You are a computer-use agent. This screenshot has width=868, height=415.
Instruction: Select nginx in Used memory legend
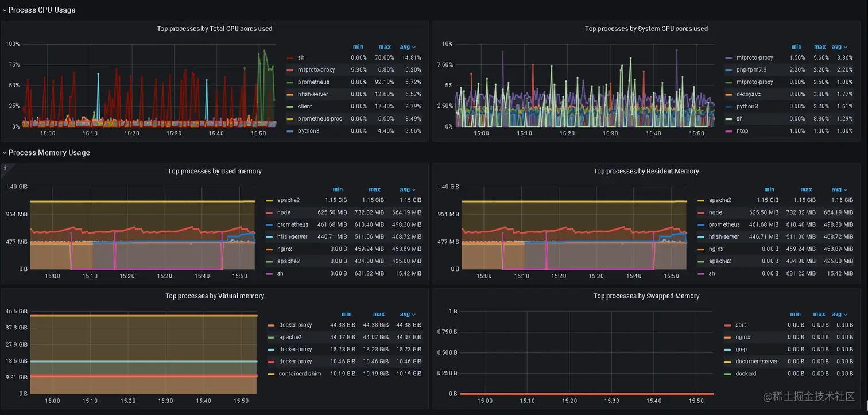284,249
